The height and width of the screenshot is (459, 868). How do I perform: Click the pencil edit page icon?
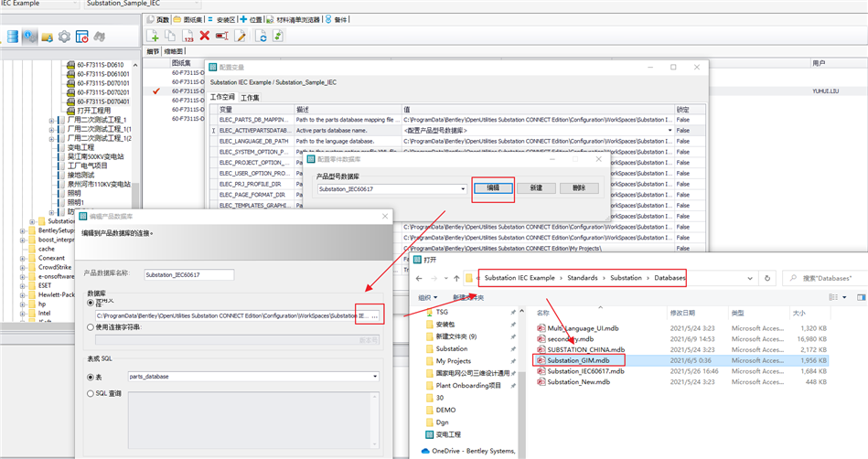(241, 36)
